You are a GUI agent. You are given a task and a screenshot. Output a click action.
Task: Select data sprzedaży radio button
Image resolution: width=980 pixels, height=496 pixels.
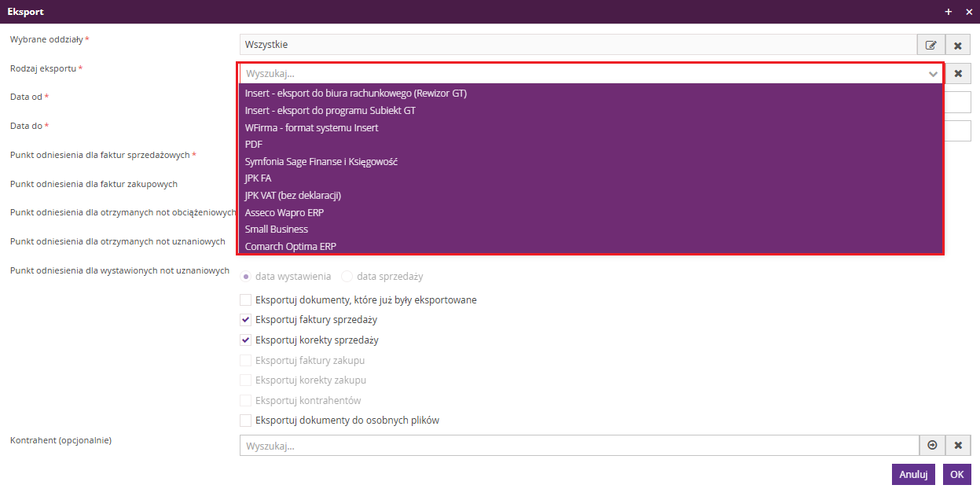click(347, 277)
